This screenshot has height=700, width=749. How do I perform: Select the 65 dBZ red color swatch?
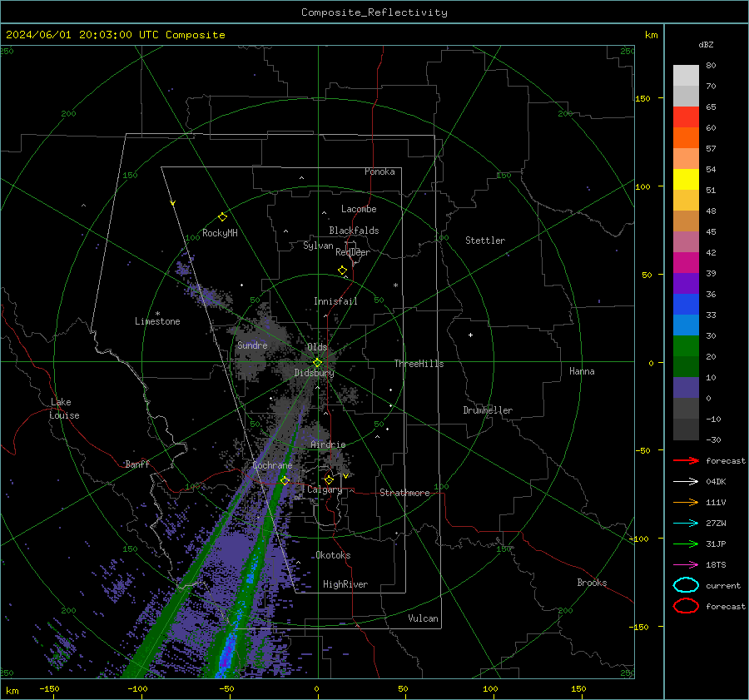click(x=686, y=117)
